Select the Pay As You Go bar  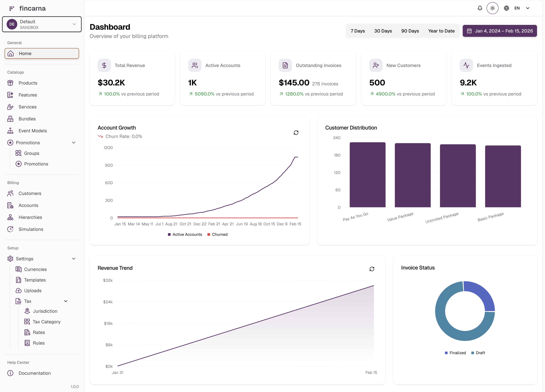pos(367,175)
